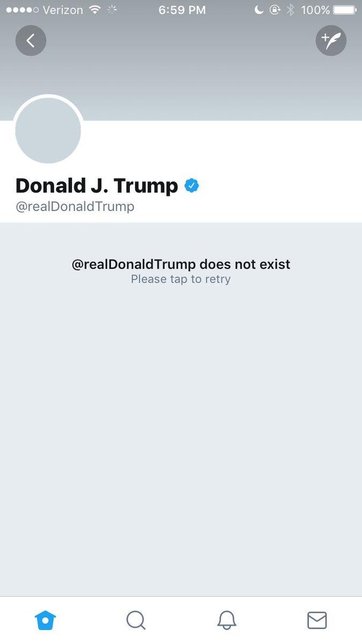Open the Messages envelope tab

coord(317,620)
